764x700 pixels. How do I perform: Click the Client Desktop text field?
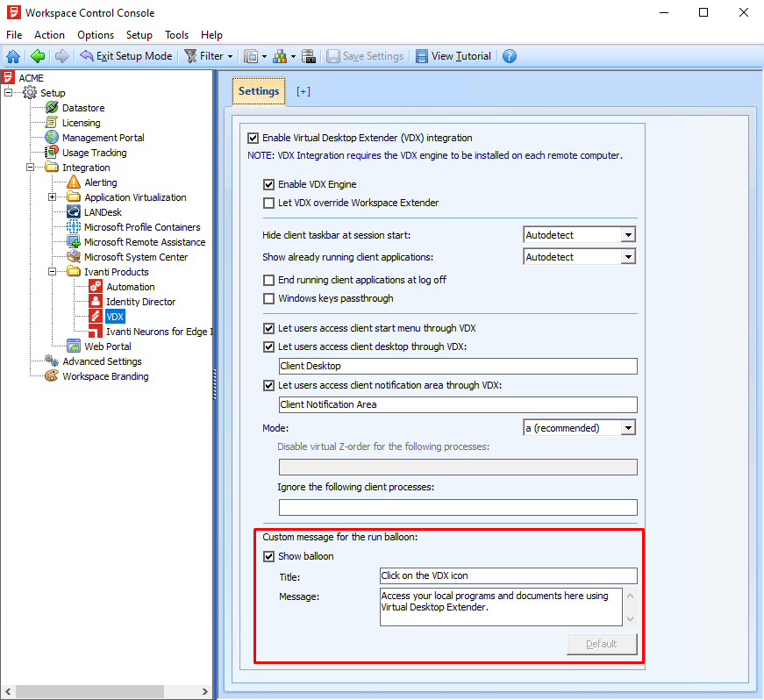coord(458,366)
